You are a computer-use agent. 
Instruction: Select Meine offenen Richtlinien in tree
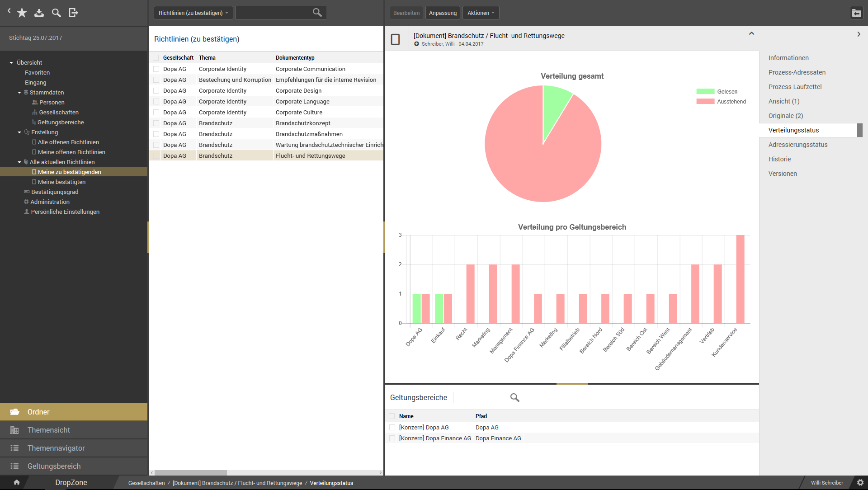(x=71, y=152)
